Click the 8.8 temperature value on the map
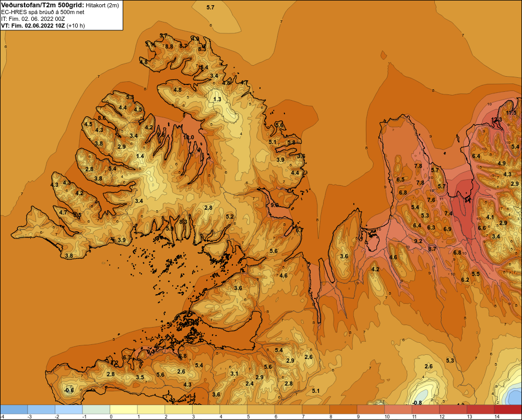The height and width of the screenshot is (420, 522). [169, 46]
